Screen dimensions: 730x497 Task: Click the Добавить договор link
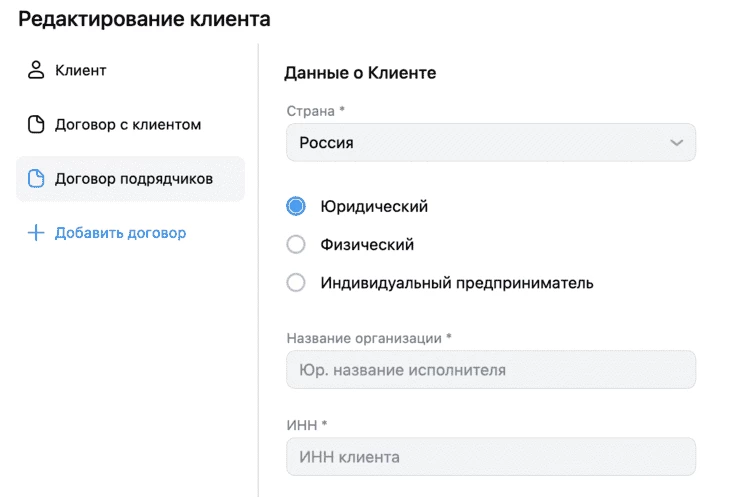120,233
